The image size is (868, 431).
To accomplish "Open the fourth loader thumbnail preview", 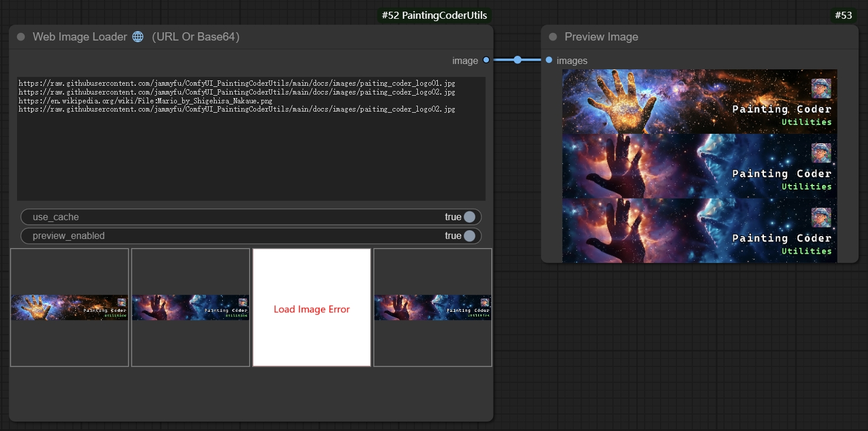I will coord(433,307).
